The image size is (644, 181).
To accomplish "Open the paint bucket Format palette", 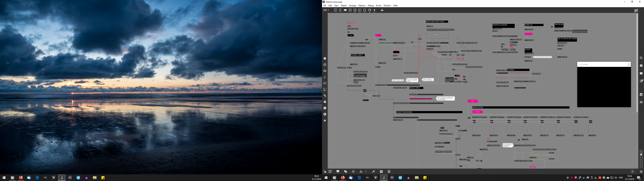I will pos(382,10).
